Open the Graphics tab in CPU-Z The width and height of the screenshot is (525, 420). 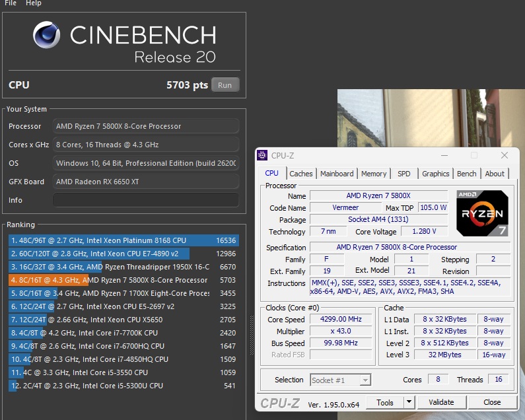click(x=435, y=174)
